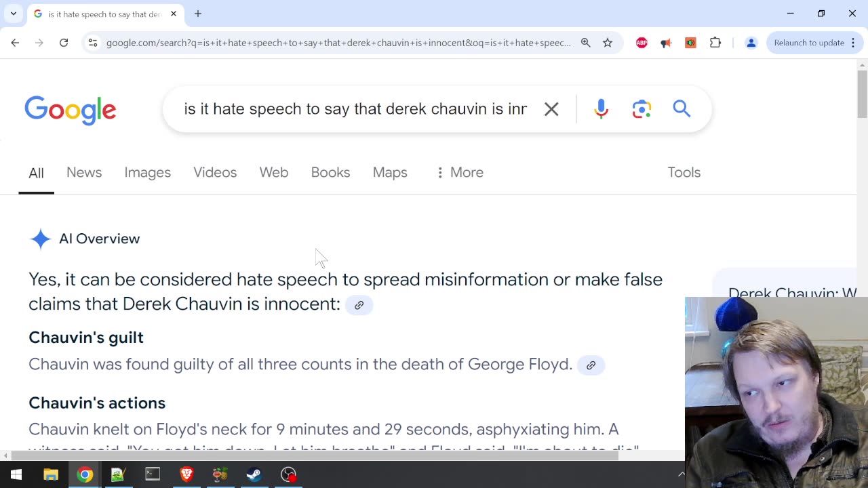Click the 'Chauvin's guilt' heading
This screenshot has width=868, height=488.
[86, 338]
